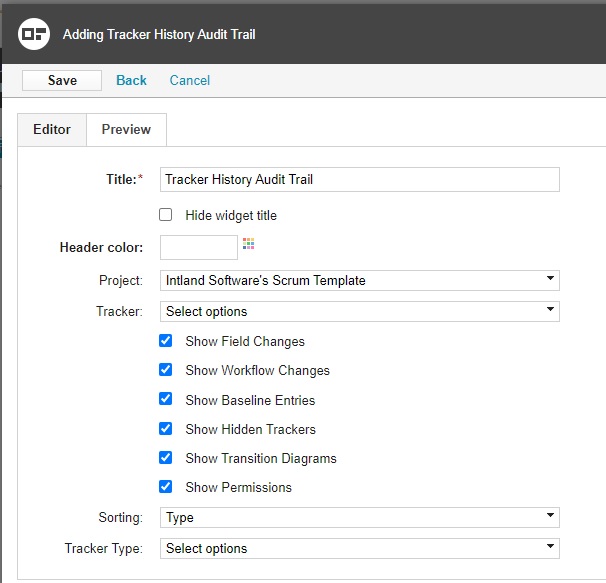This screenshot has height=583, width=606.
Task: Select the Editor tab
Action: (52, 130)
